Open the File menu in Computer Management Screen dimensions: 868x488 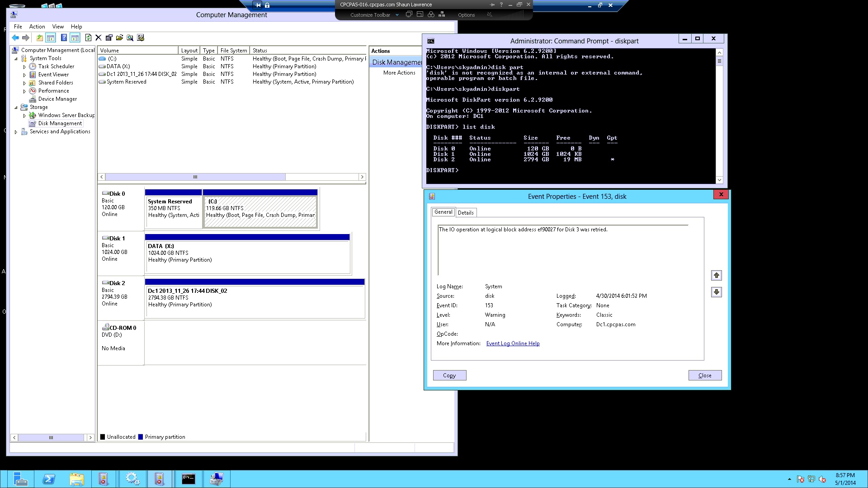[x=18, y=27]
